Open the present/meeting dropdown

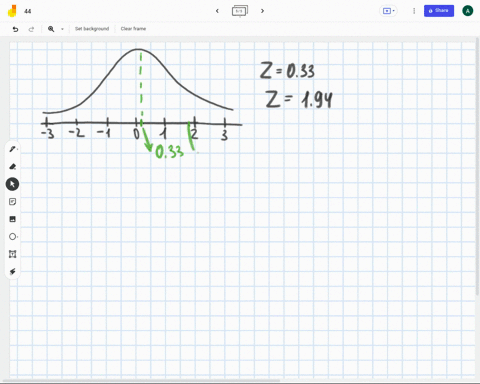coord(388,11)
